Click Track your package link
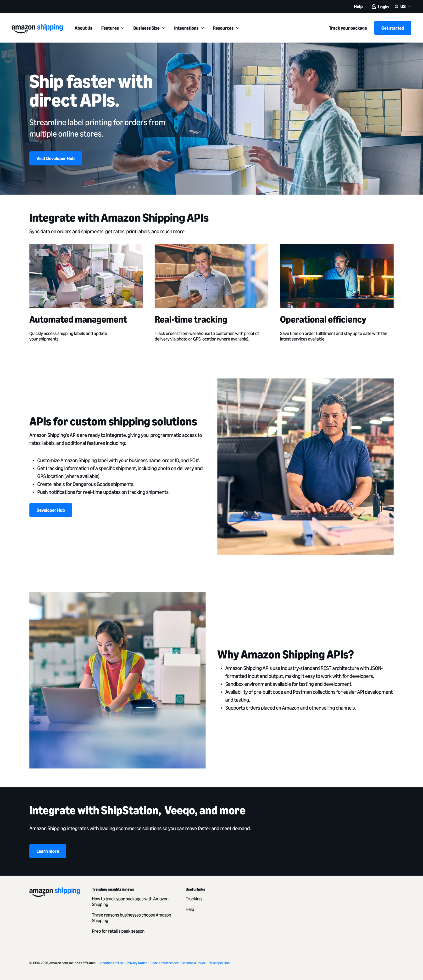 [348, 28]
